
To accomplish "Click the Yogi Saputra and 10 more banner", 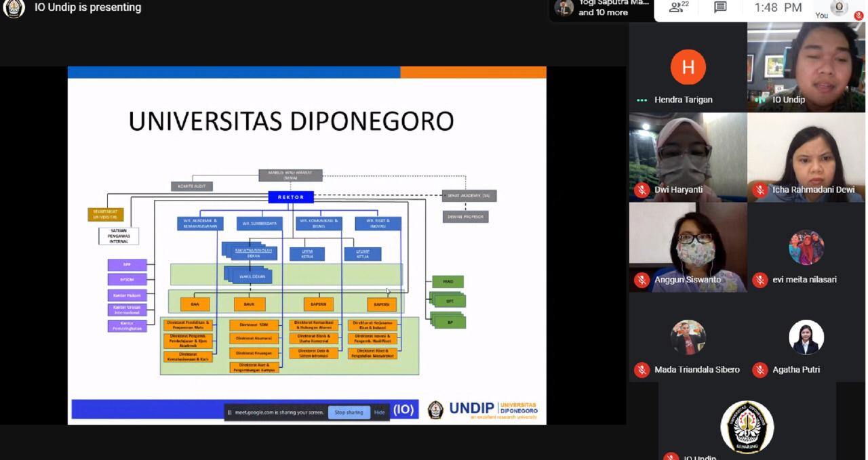I will 602,8.
